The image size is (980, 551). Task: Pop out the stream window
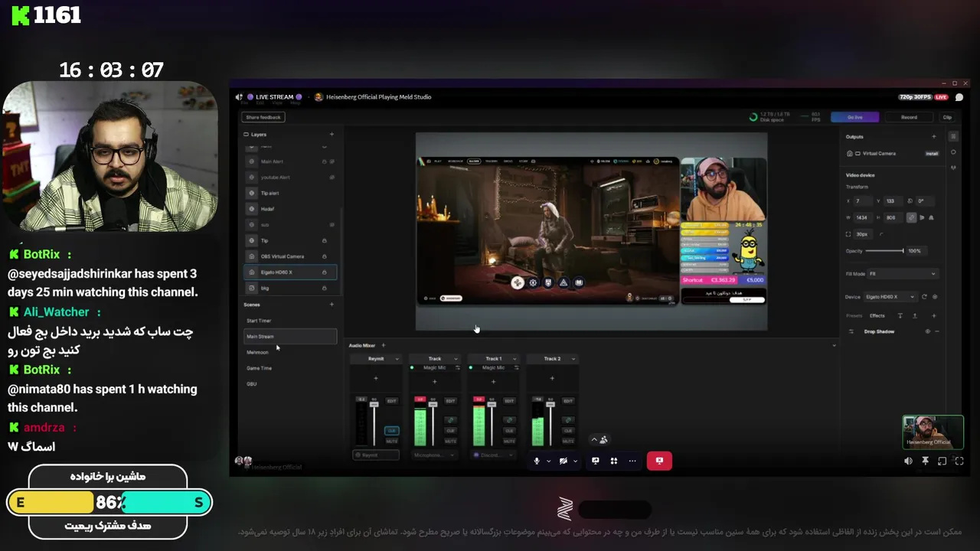942,461
